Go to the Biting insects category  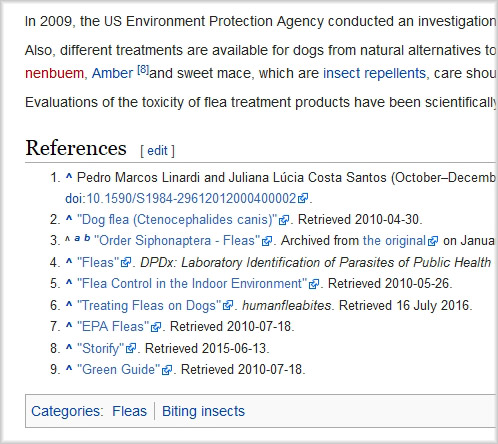pyautogui.click(x=203, y=411)
